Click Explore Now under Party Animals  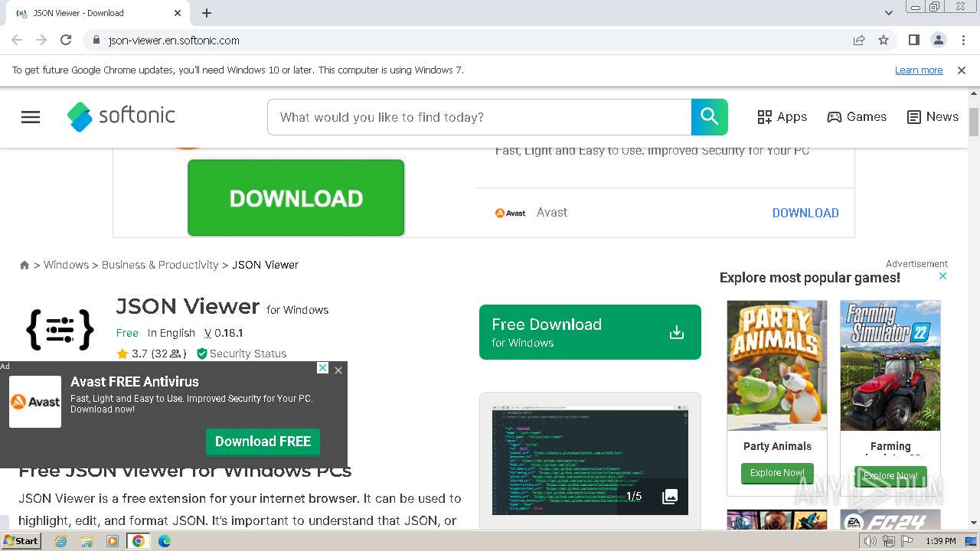point(777,473)
